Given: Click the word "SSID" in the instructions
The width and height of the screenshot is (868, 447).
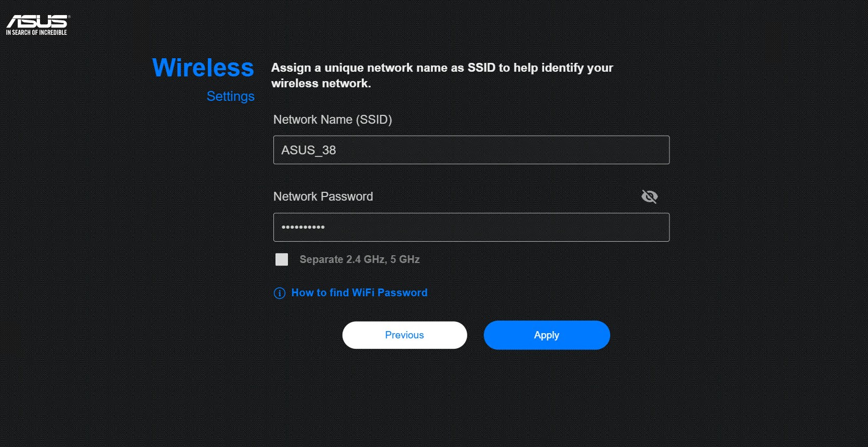Looking at the screenshot, I should coord(481,68).
